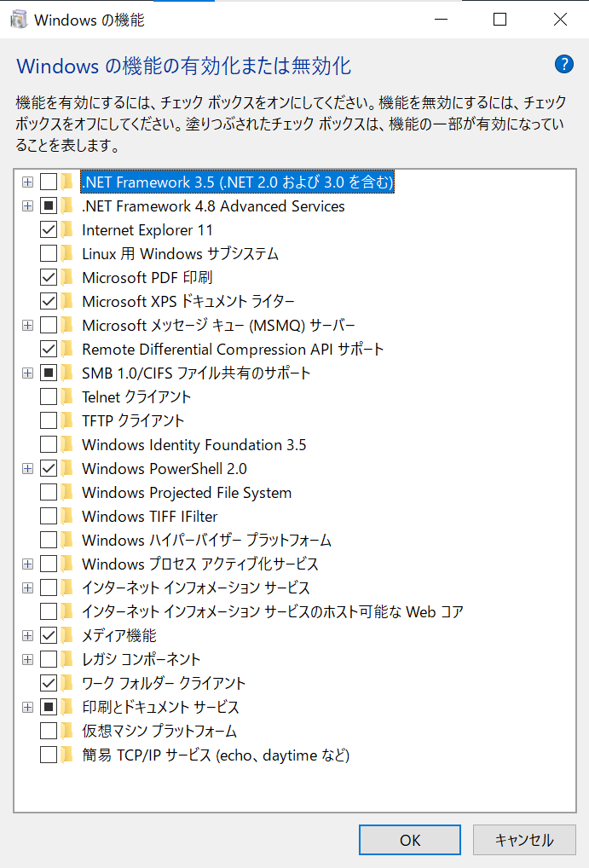Select Linux 用 Windows サブシステム label
The width and height of the screenshot is (589, 868).
(180, 253)
